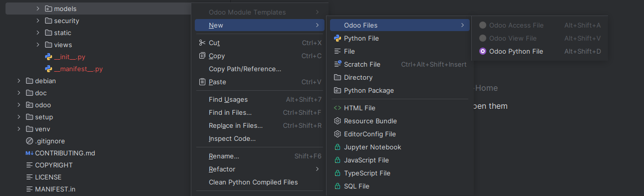This screenshot has width=644, height=196.
Task: Open the Odoo Module Templates submenu
Action: pyautogui.click(x=259, y=12)
